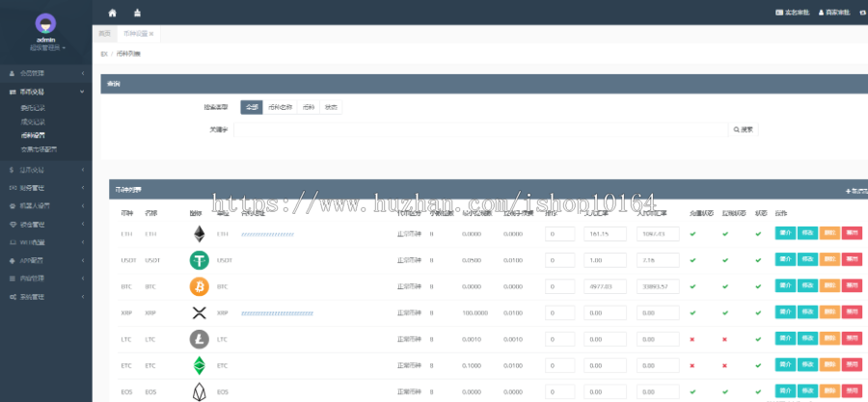The width and height of the screenshot is (868, 402).
Task: Click the green Ethereum Classic logo
Action: coord(200,365)
